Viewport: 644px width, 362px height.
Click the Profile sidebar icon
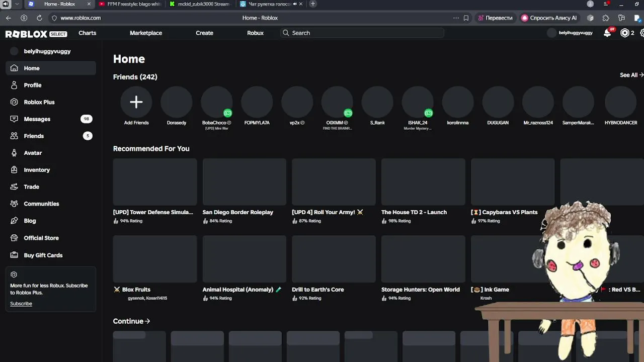(x=14, y=85)
